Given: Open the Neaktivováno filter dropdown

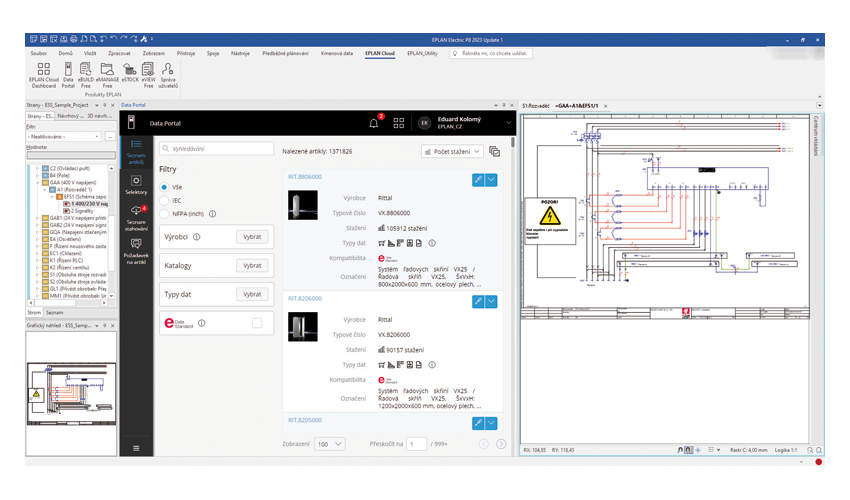Looking at the screenshot, I should point(64,137).
